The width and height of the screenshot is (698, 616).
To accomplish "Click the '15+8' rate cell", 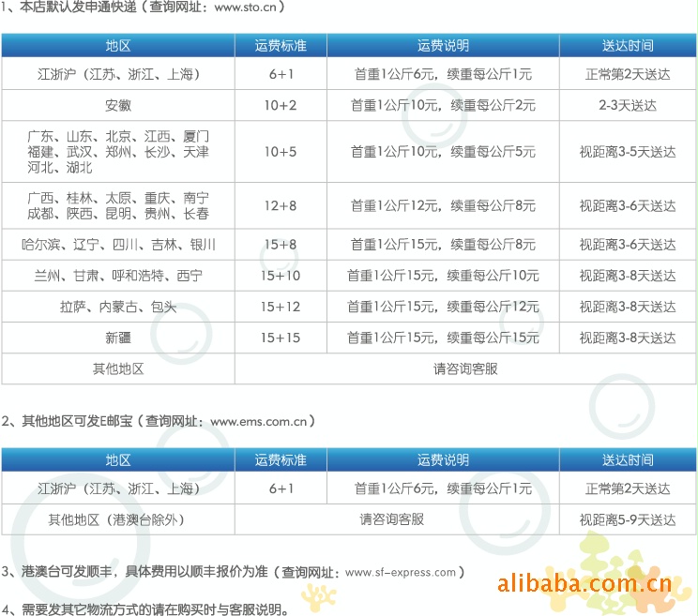I will pyautogui.click(x=281, y=245).
